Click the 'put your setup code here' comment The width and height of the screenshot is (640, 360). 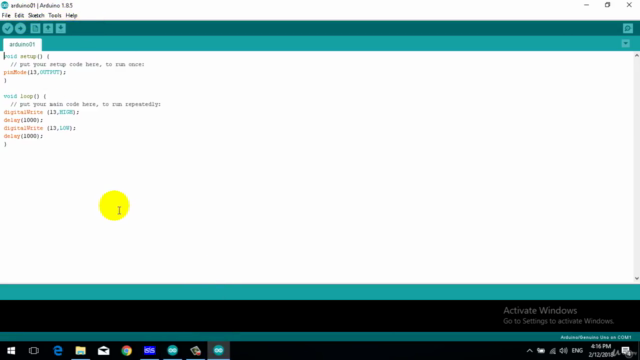(77, 64)
